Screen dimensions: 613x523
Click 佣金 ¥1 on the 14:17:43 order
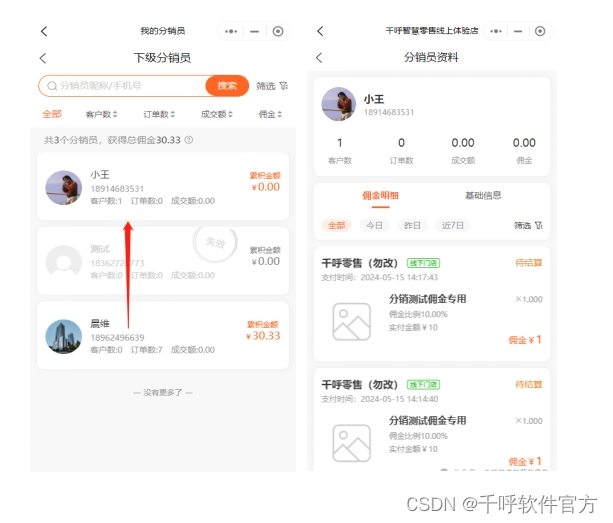[525, 340]
